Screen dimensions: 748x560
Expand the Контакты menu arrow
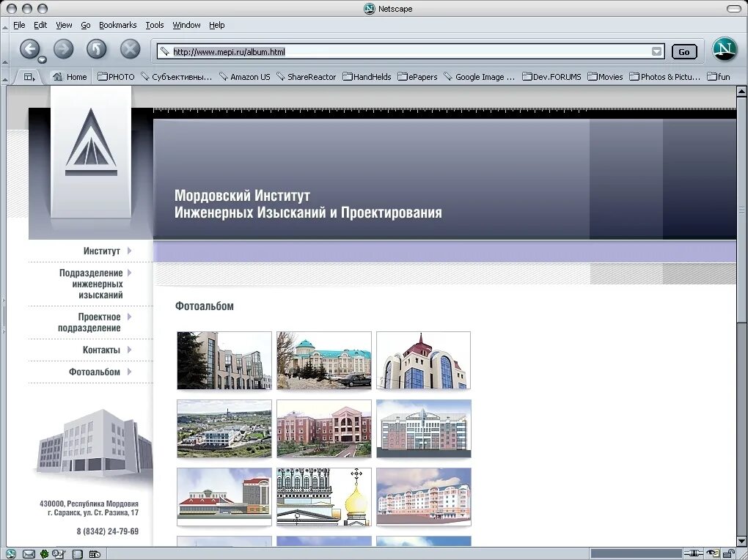(x=130, y=350)
